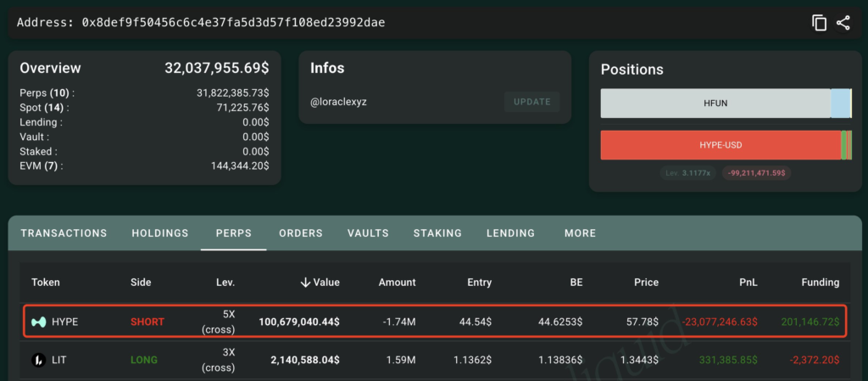Click the Update button in Infos

532,102
